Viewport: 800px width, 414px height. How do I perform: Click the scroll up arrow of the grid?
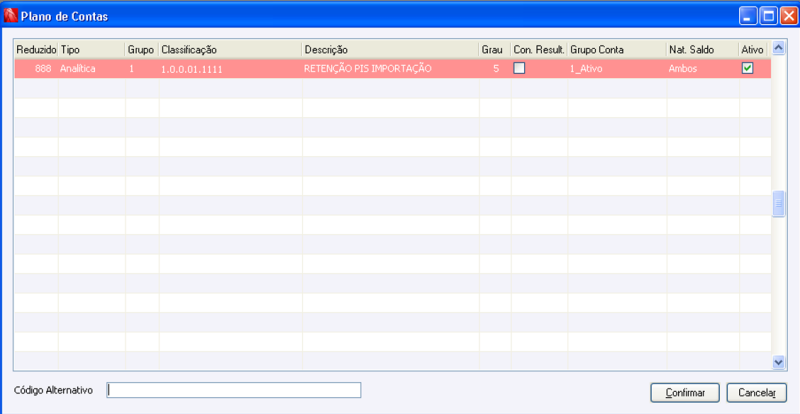[x=779, y=47]
